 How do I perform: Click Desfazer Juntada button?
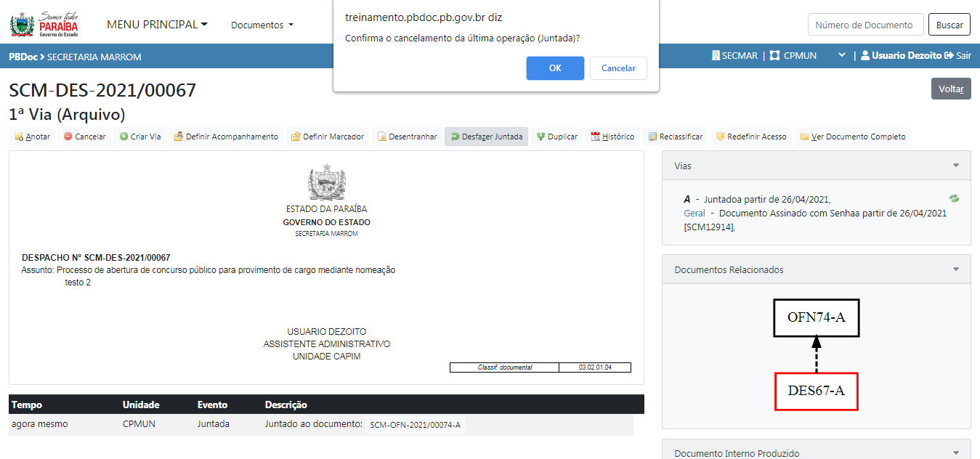pos(486,137)
